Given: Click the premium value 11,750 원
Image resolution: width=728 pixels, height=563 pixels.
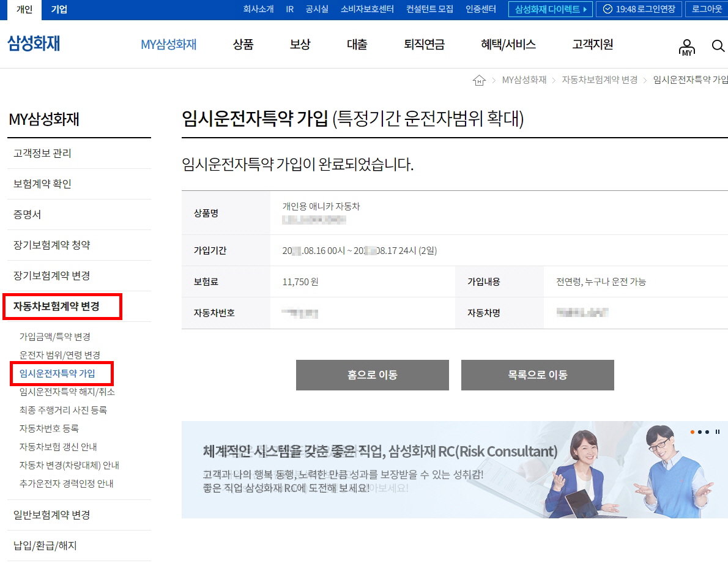Looking at the screenshot, I should click(x=300, y=282).
